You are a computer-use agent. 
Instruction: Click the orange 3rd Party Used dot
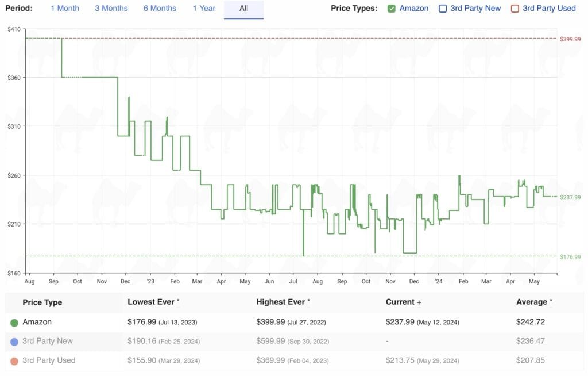[x=14, y=360]
